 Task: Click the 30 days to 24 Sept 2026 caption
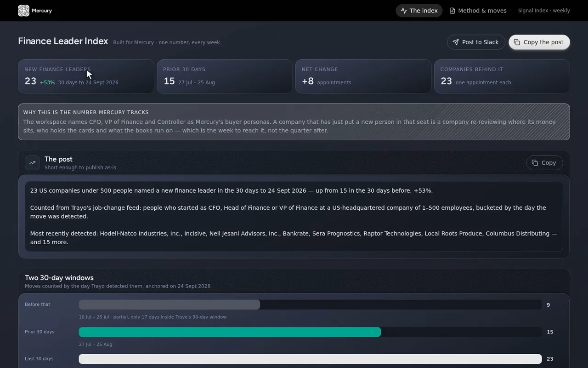coord(88,83)
